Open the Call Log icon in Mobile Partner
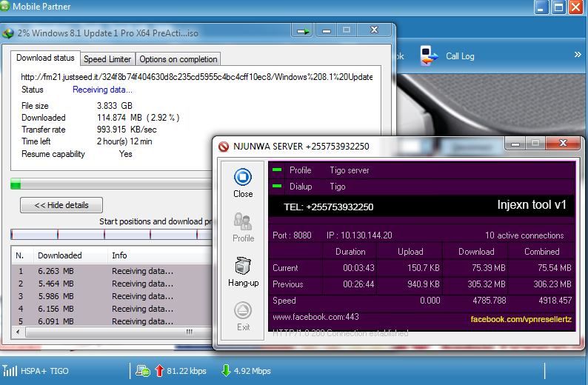The height and width of the screenshot is (385, 588). 427,56
